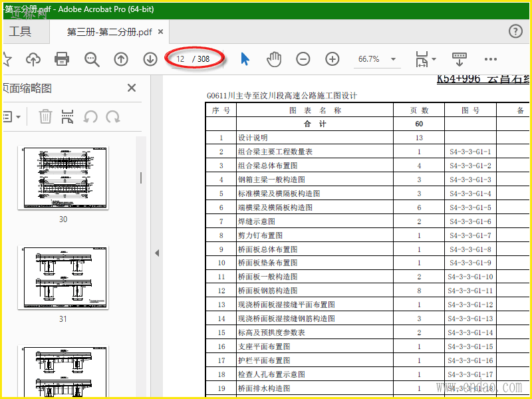Click 桥面板总体布置图 entry
The image size is (532, 399).
tap(268, 249)
